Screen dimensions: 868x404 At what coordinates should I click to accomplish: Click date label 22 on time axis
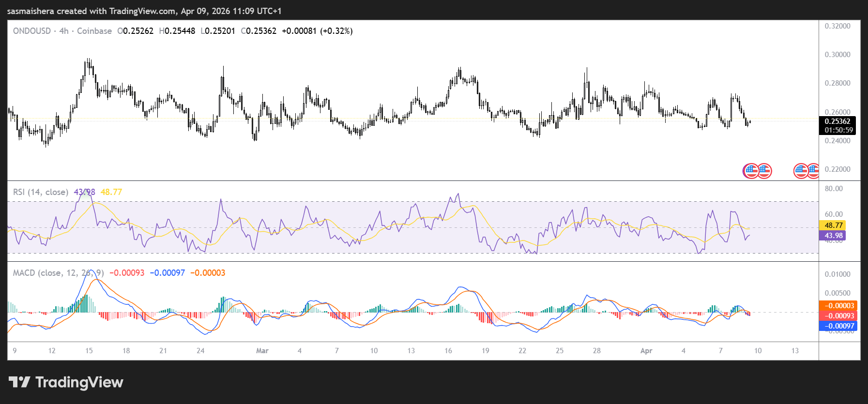(x=522, y=351)
